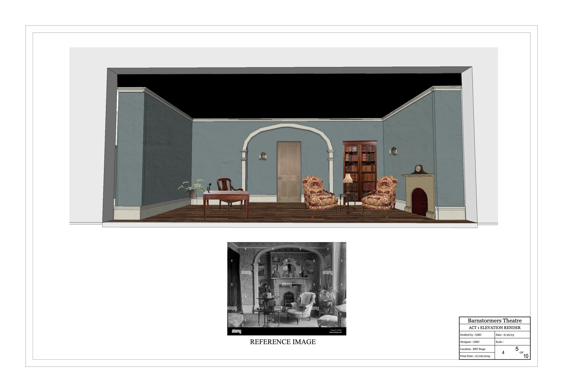The height and width of the screenshot is (392, 563).
Task: Select the wooden writing desk
Action: click(x=226, y=198)
